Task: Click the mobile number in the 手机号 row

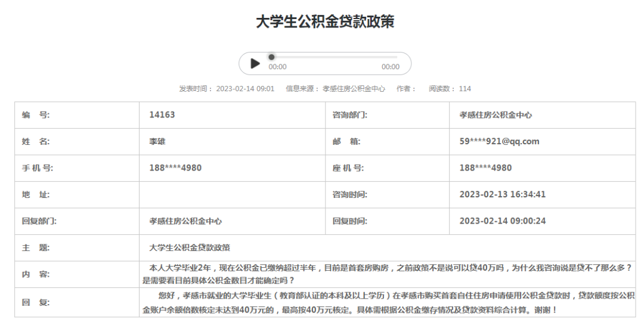Action: click(x=175, y=168)
